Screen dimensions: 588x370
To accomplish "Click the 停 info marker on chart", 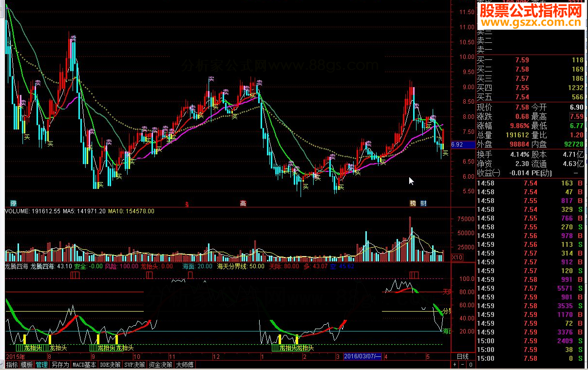I will (x=14, y=203).
